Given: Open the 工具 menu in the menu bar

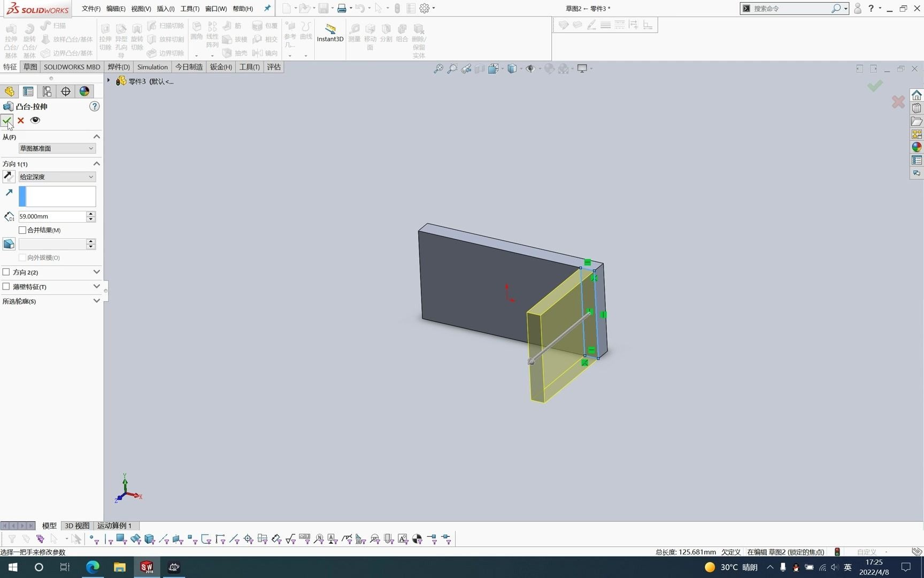Looking at the screenshot, I should click(x=190, y=9).
